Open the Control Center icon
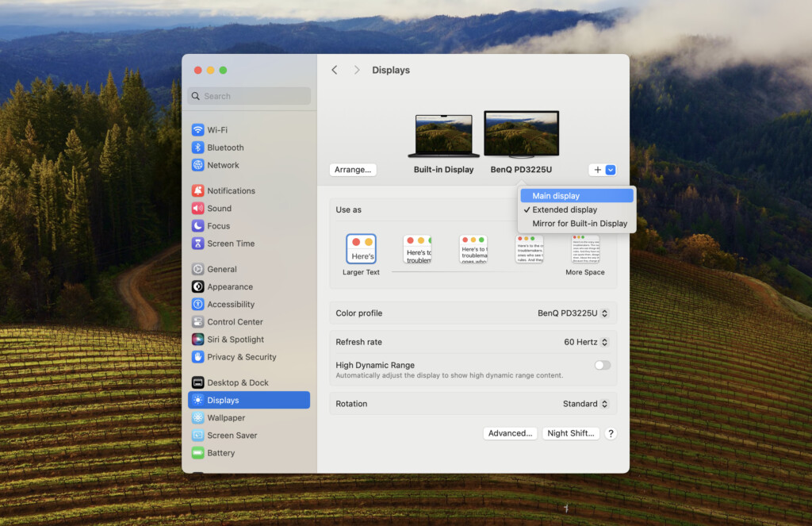 click(x=197, y=322)
